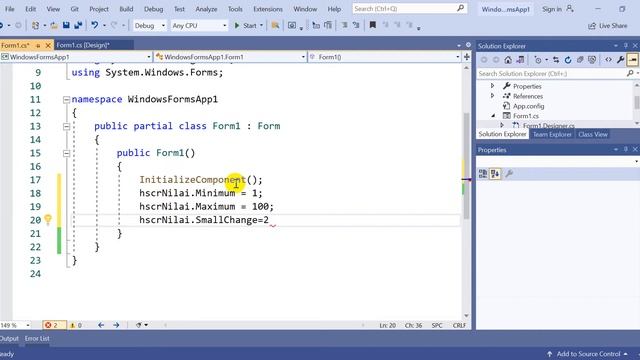Click Sync with Active Document icon
Image resolution: width=640 pixels, height=360 pixels.
coord(556,60)
